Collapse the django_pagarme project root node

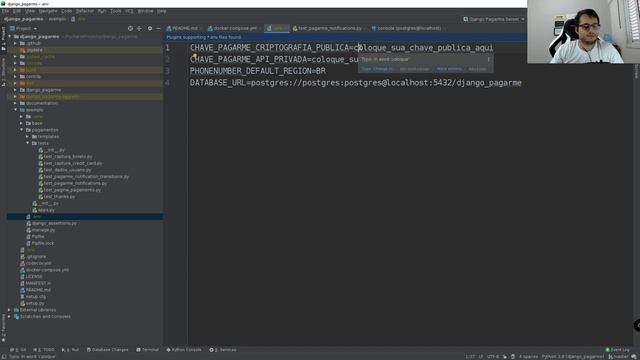[10, 36]
